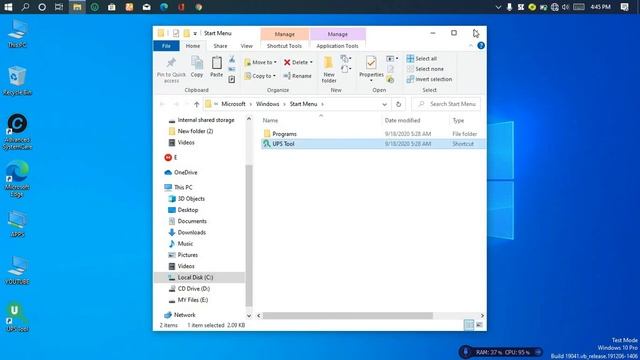Create a New folder from ribbon
Screen dimensions: 640x360
pos(329,69)
